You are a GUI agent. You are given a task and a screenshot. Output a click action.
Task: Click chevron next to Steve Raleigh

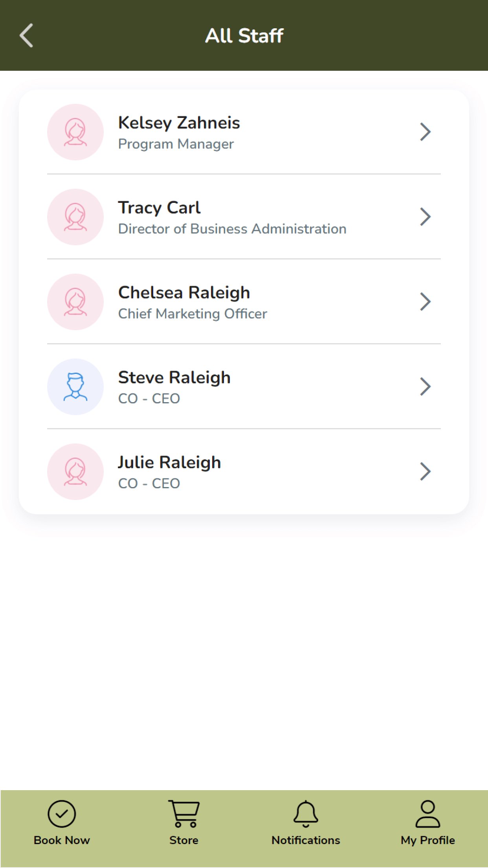(425, 387)
